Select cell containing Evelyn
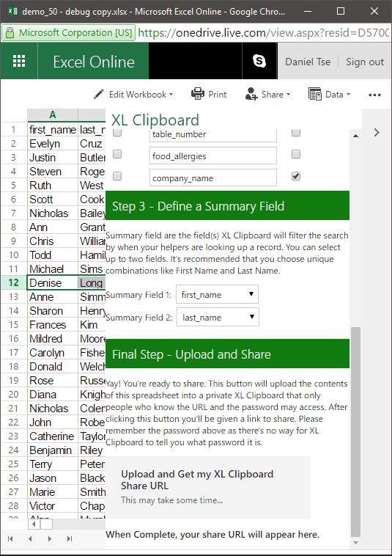Screen dimensions: 392x556 click(x=53, y=143)
